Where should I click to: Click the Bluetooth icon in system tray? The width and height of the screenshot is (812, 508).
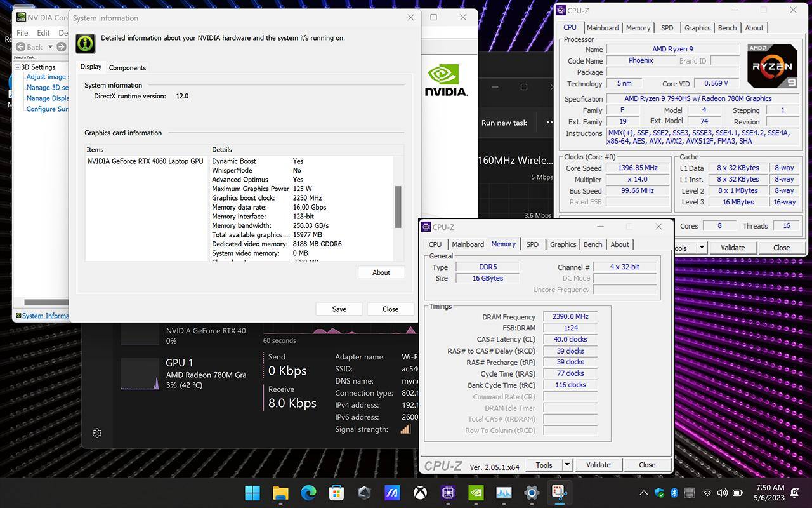click(x=674, y=493)
